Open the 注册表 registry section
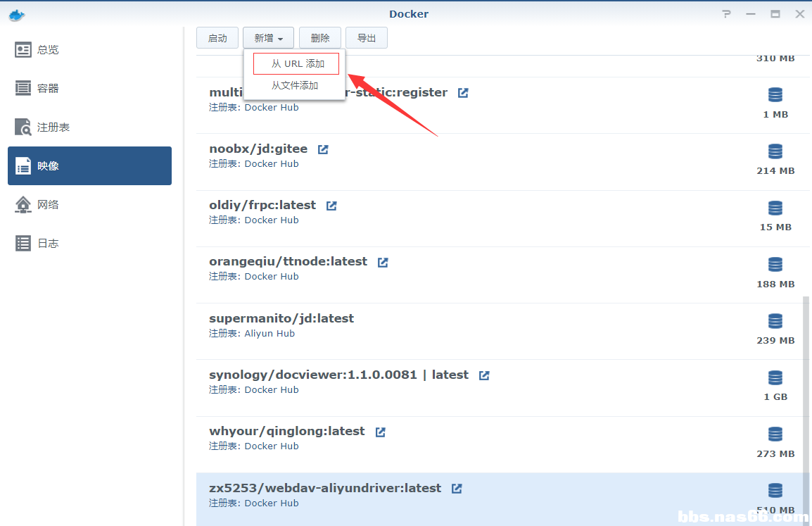This screenshot has width=812, height=526. click(89, 127)
